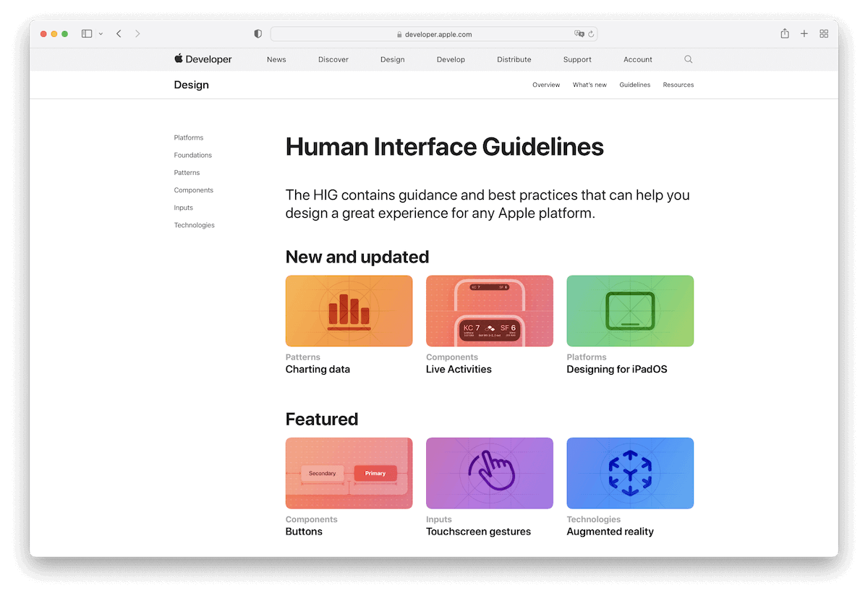
Task: Click the Apple Developer logo
Action: [203, 59]
